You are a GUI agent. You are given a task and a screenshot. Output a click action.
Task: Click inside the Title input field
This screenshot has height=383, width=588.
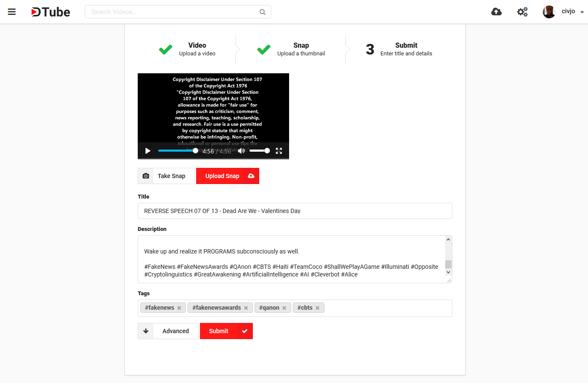pyautogui.click(x=295, y=210)
